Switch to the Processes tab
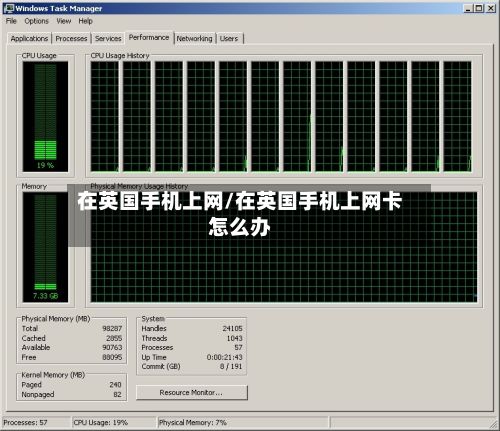 pyautogui.click(x=71, y=39)
